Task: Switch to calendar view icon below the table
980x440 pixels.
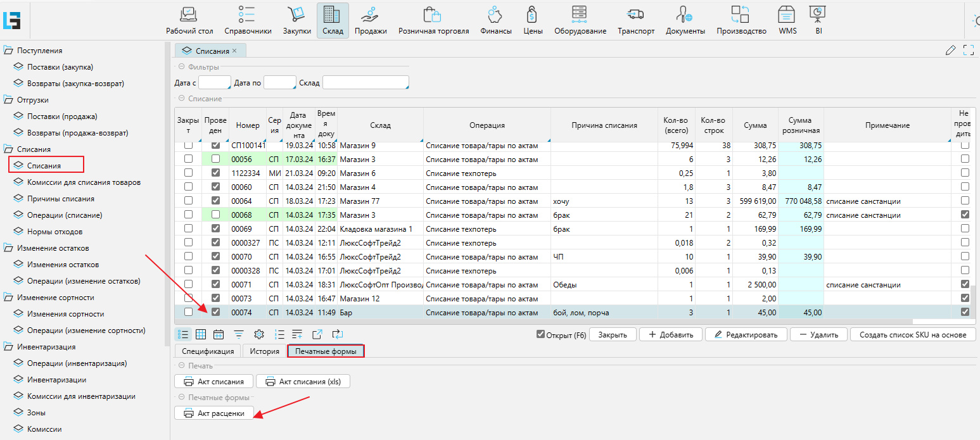Action: (219, 334)
